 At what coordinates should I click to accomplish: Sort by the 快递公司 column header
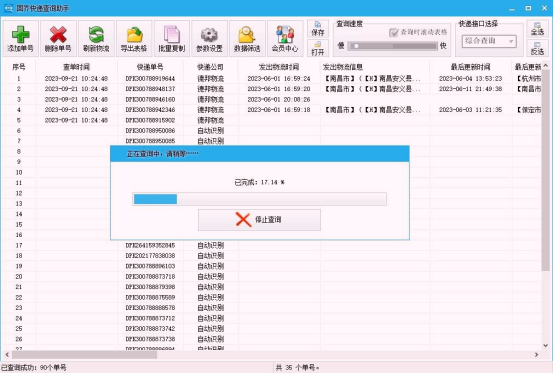[x=210, y=67]
